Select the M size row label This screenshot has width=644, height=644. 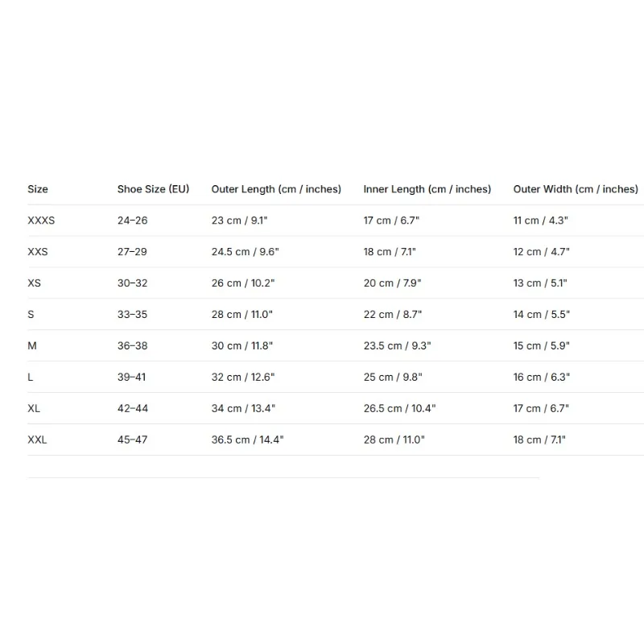[32, 346]
